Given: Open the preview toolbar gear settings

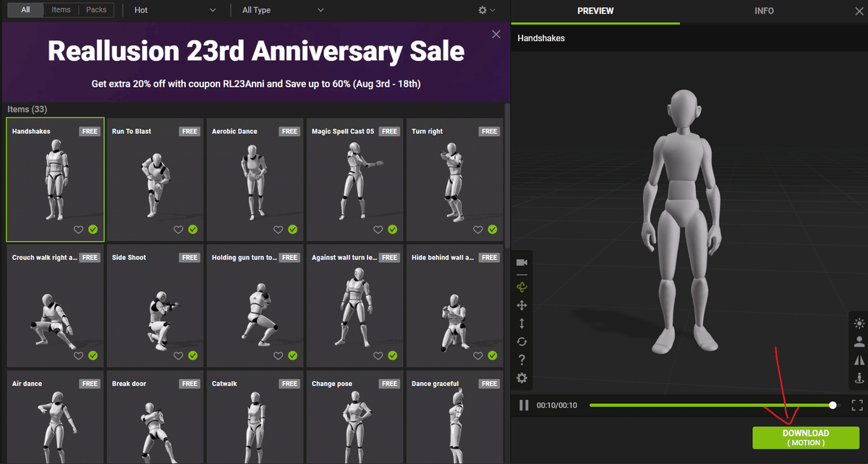Looking at the screenshot, I should [x=522, y=378].
